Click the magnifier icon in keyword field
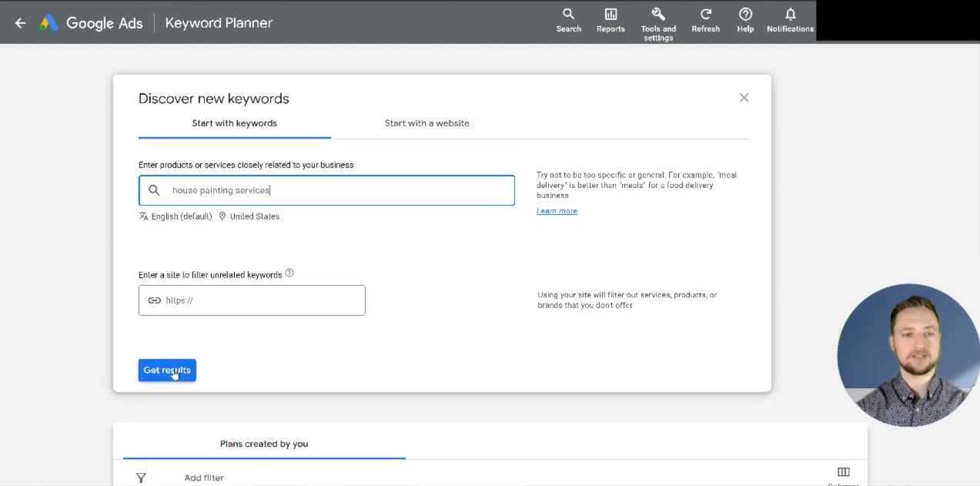This screenshot has height=486, width=980. point(154,190)
